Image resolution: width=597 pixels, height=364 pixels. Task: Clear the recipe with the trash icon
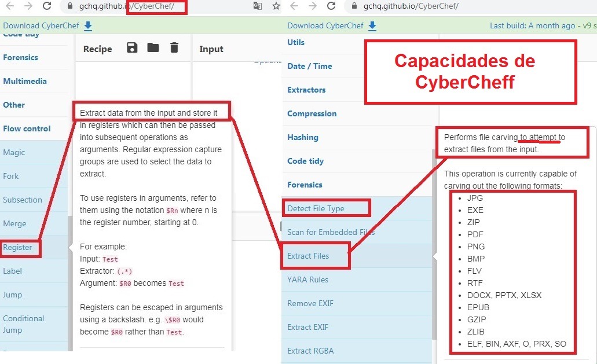point(174,47)
